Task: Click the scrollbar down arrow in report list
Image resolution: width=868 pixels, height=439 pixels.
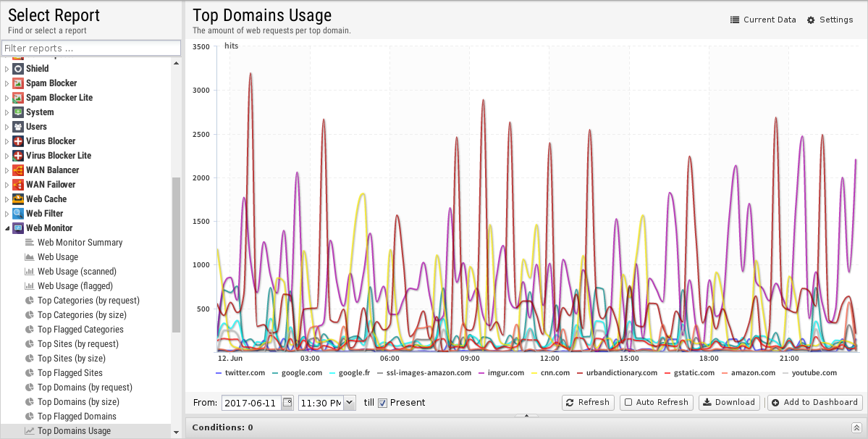Action: [x=176, y=432]
